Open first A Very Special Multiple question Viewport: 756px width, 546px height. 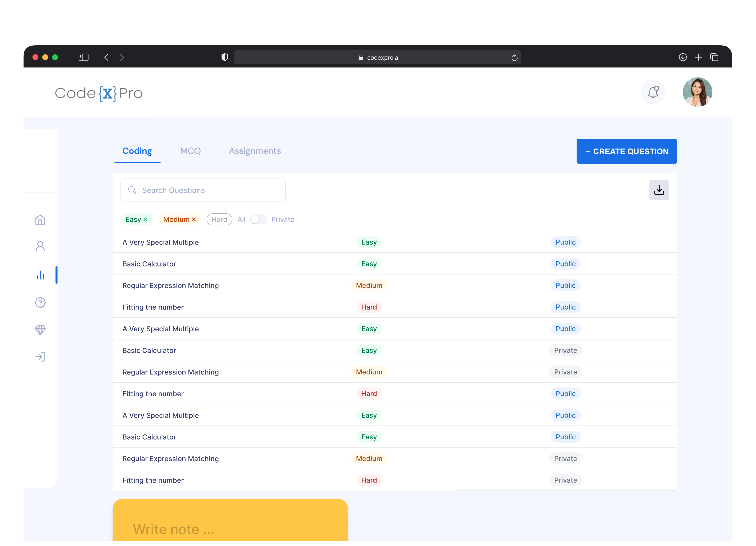point(160,242)
